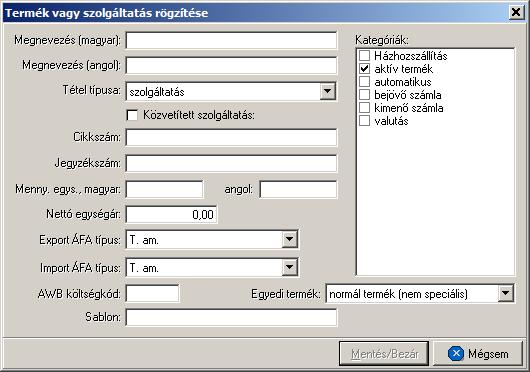
Task: Open the Tétel típusa dropdown
Action: point(327,91)
